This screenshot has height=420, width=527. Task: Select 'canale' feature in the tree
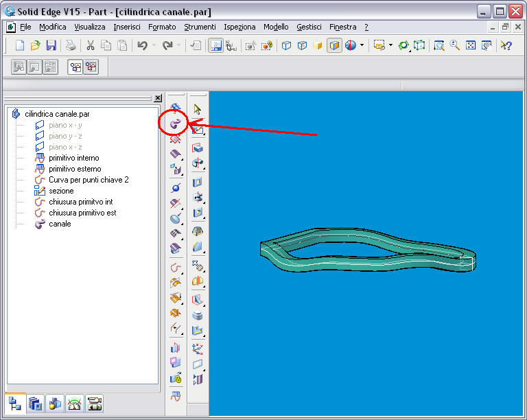click(x=60, y=224)
